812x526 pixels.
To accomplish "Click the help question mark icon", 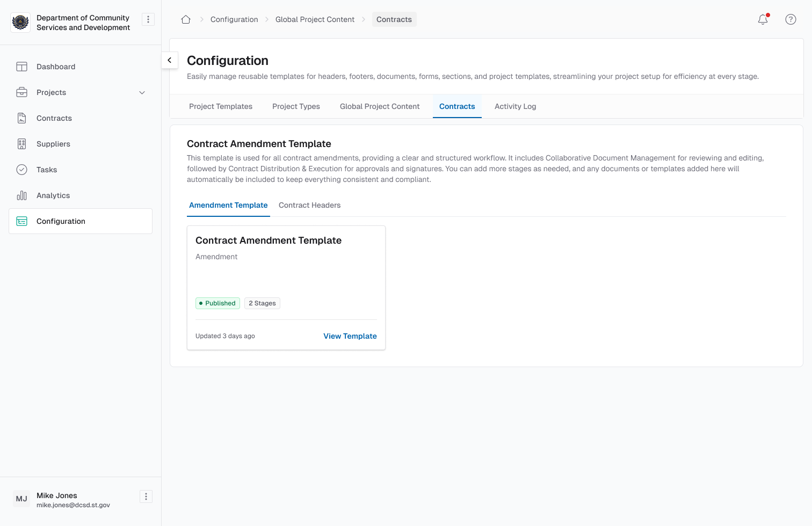I will coord(791,19).
